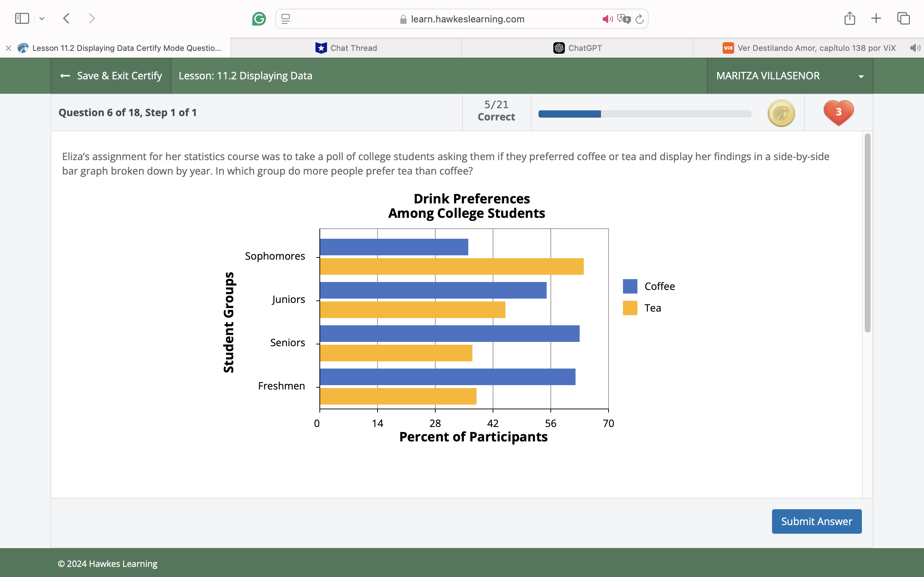Click the gold Hawkes coin badge
This screenshot has height=577, width=924.
(781, 113)
